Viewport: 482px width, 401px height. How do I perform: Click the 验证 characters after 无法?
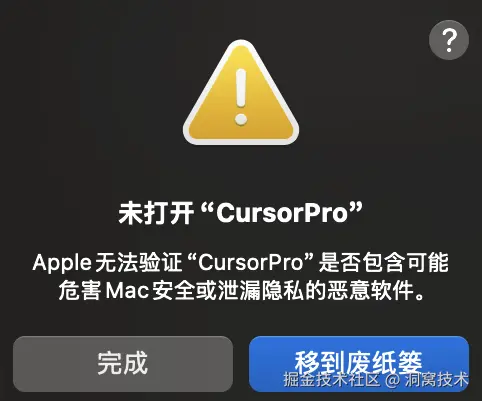(160, 263)
